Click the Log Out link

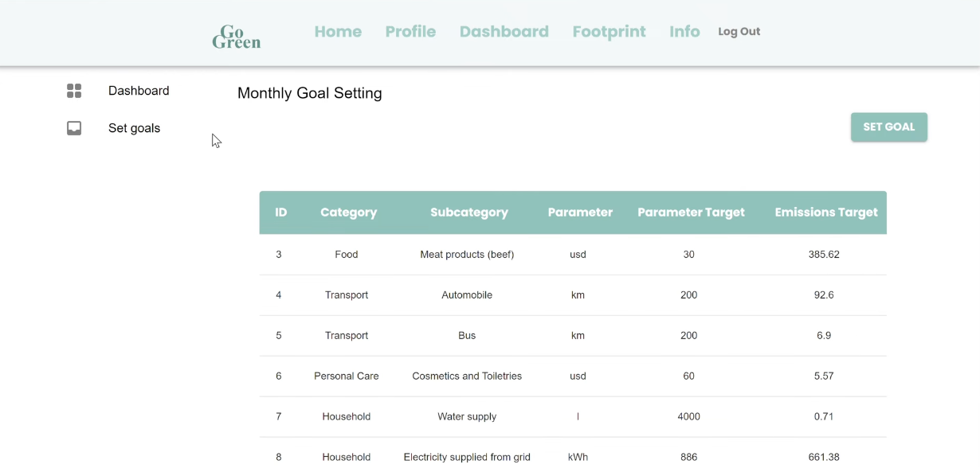(x=739, y=32)
